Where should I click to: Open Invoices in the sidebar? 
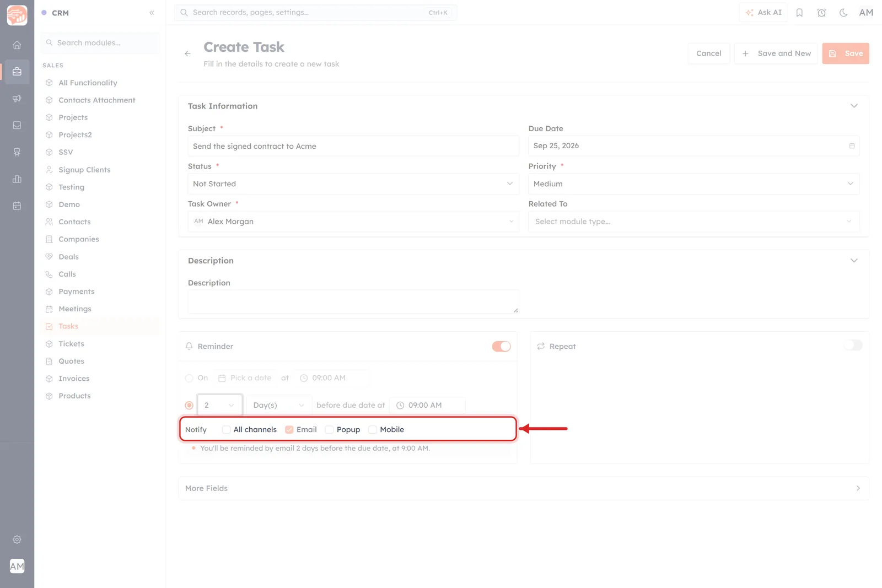[x=74, y=379]
